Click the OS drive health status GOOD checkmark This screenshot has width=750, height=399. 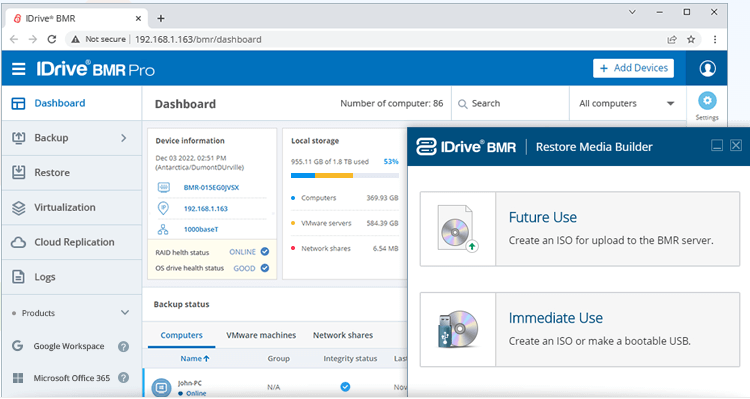(265, 268)
